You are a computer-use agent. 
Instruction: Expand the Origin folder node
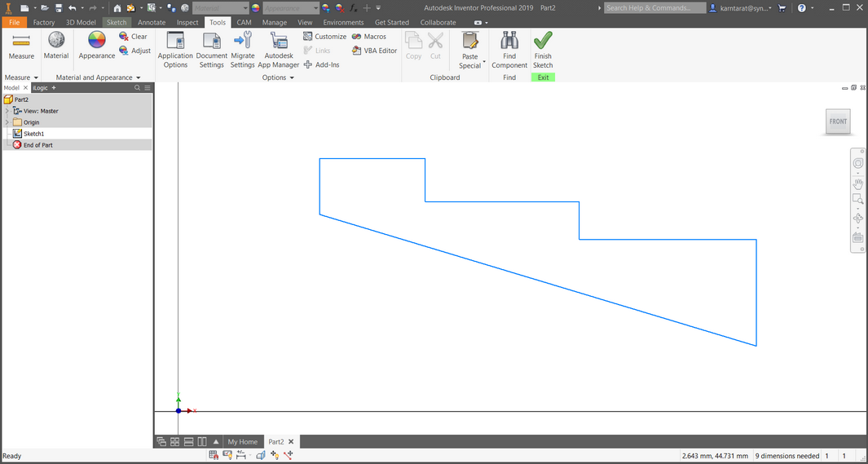(x=7, y=122)
